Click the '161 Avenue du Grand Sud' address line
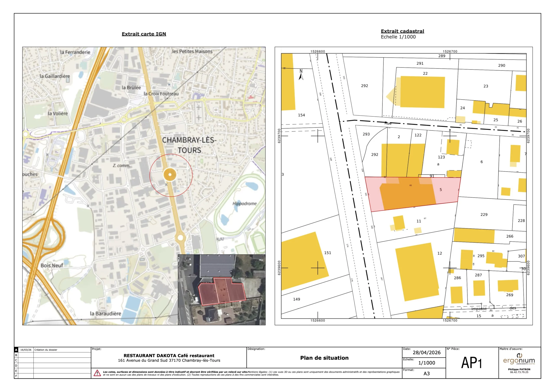 (169, 361)
